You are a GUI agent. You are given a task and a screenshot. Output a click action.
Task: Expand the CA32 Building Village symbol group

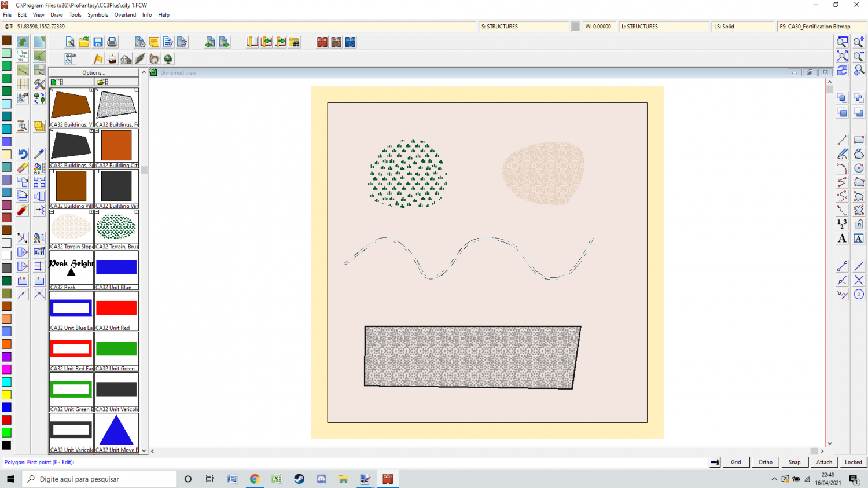point(52,171)
